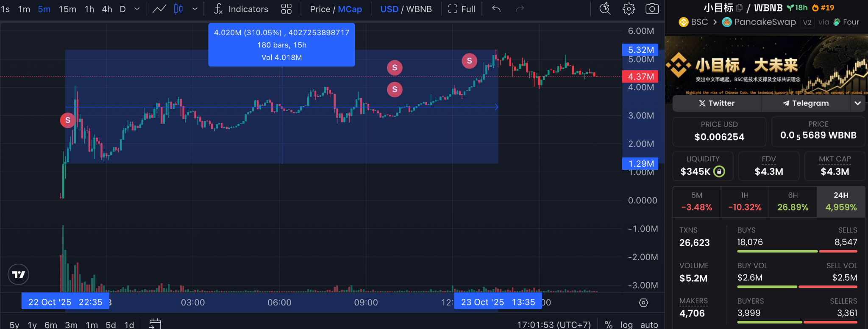The image size is (868, 329).
Task: Click the TradingView logo on chart
Action: tap(18, 275)
